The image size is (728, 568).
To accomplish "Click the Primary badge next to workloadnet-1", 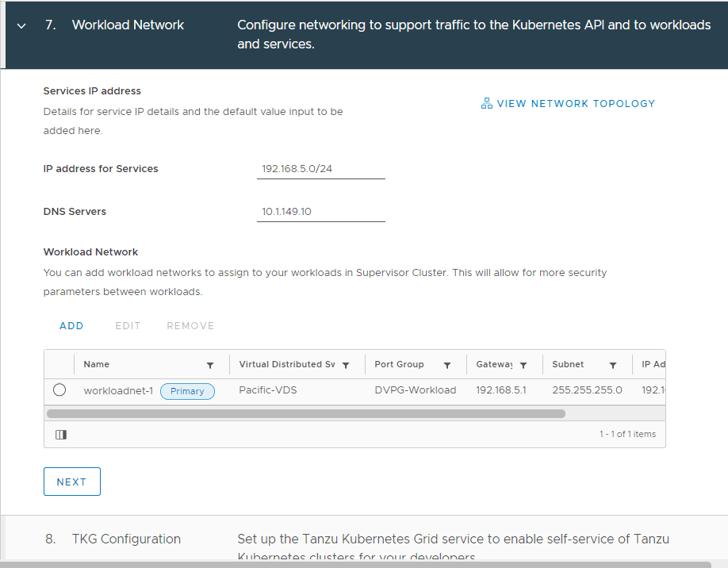I will (187, 391).
